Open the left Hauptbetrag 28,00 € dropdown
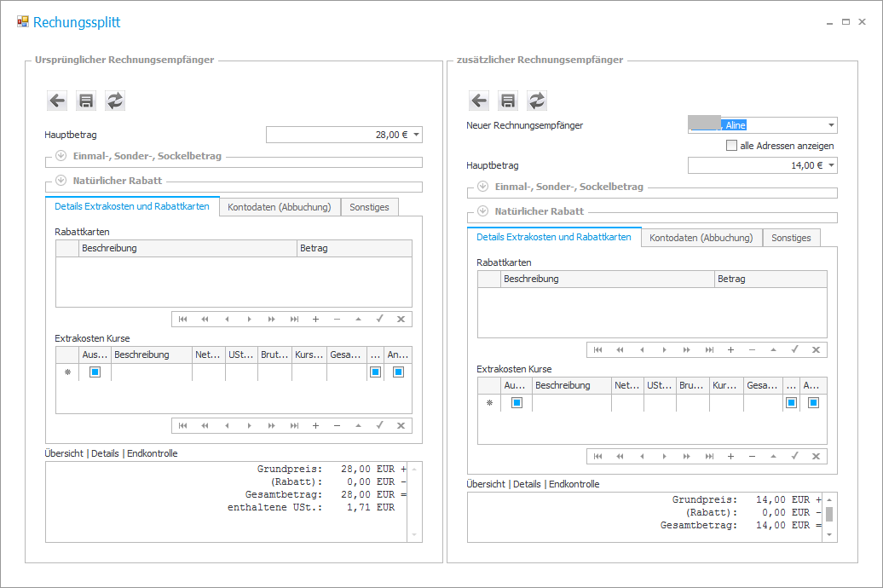The height and width of the screenshot is (588, 883). click(416, 135)
